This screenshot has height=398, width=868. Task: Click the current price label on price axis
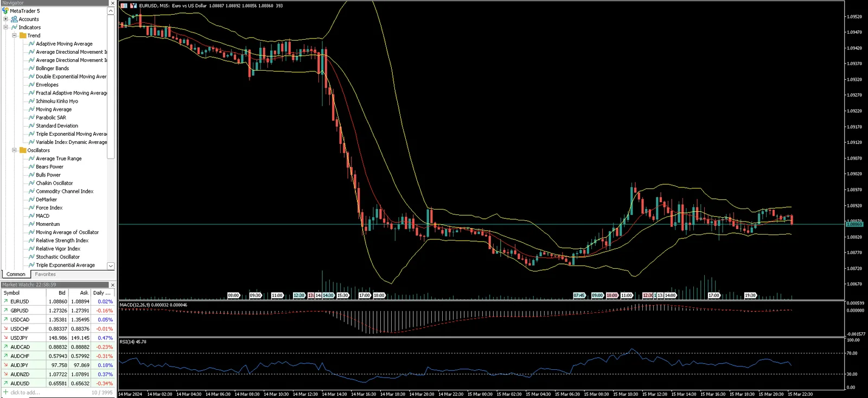(x=854, y=224)
